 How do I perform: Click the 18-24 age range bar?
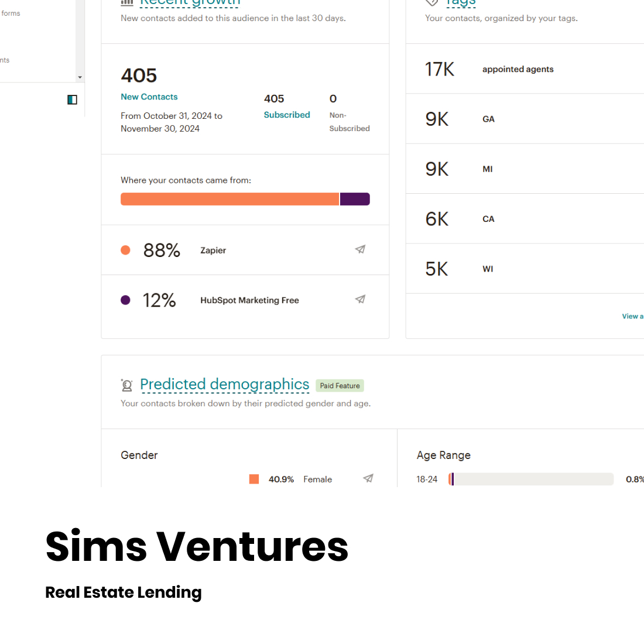(x=531, y=479)
